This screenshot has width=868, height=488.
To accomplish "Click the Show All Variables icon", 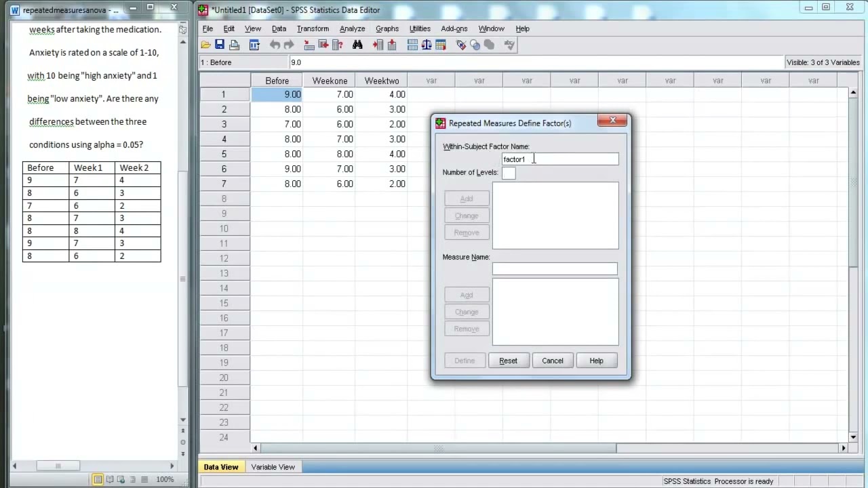I will click(x=490, y=45).
